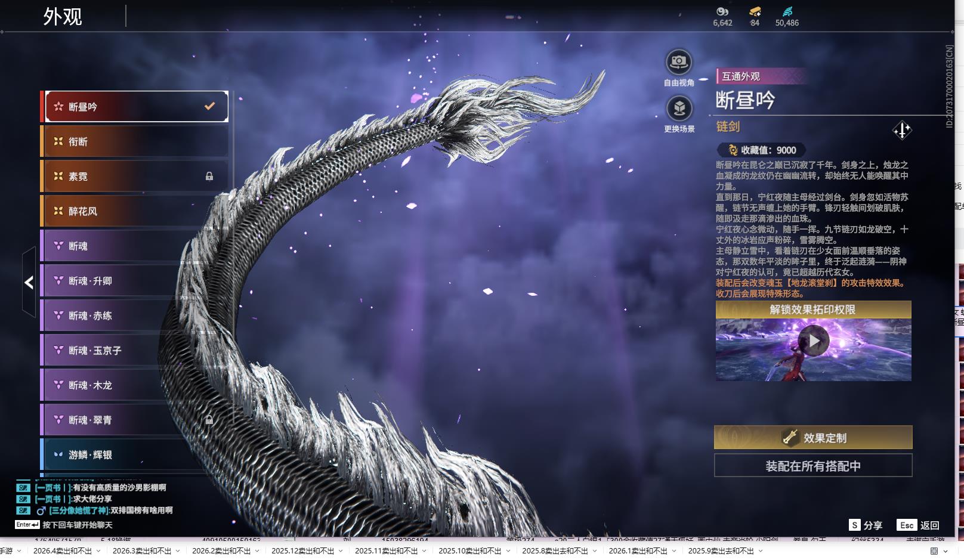Viewport: 964px width, 560px height.
Task: Click the 返回 back button
Action: [919, 525]
